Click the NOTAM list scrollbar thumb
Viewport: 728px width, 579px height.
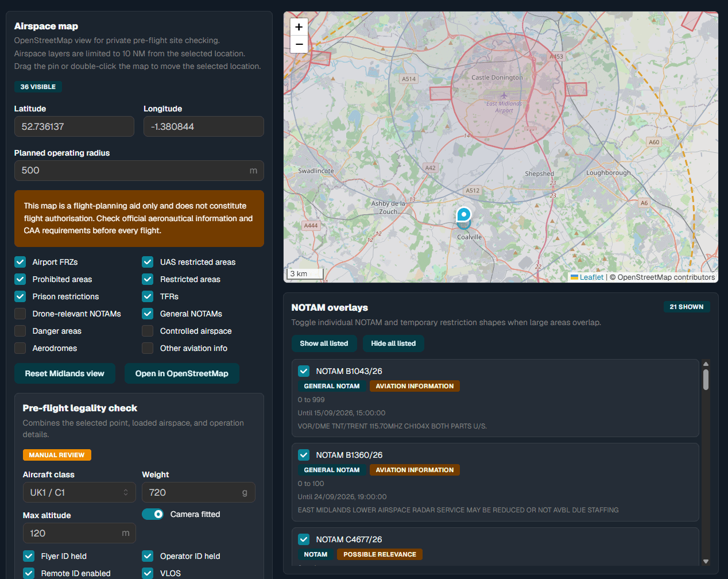coord(706,380)
